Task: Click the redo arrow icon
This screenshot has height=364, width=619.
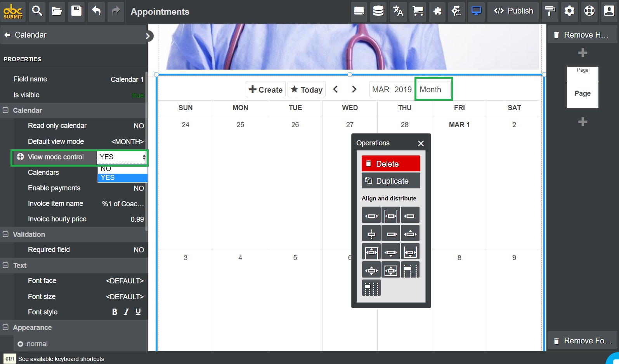Action: point(116,11)
